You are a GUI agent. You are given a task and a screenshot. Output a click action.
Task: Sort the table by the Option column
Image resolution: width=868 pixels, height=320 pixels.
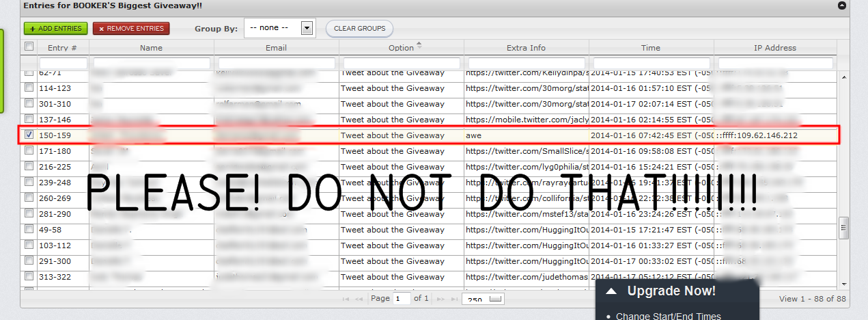tap(401, 48)
